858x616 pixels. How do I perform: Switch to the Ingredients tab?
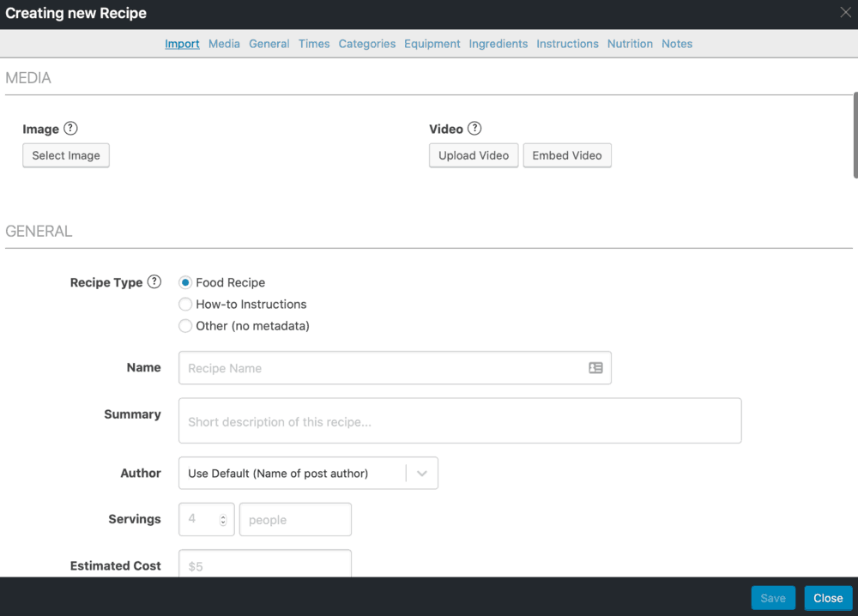tap(498, 44)
